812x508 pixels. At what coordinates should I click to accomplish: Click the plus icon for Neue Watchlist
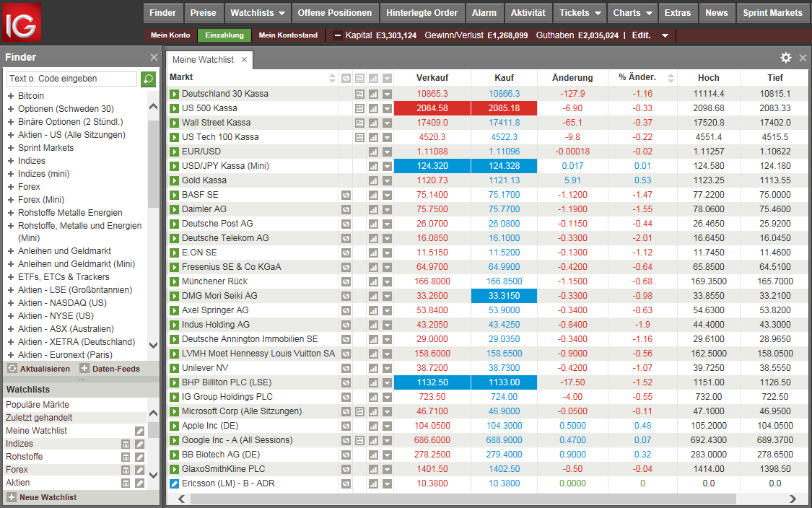pyautogui.click(x=12, y=497)
